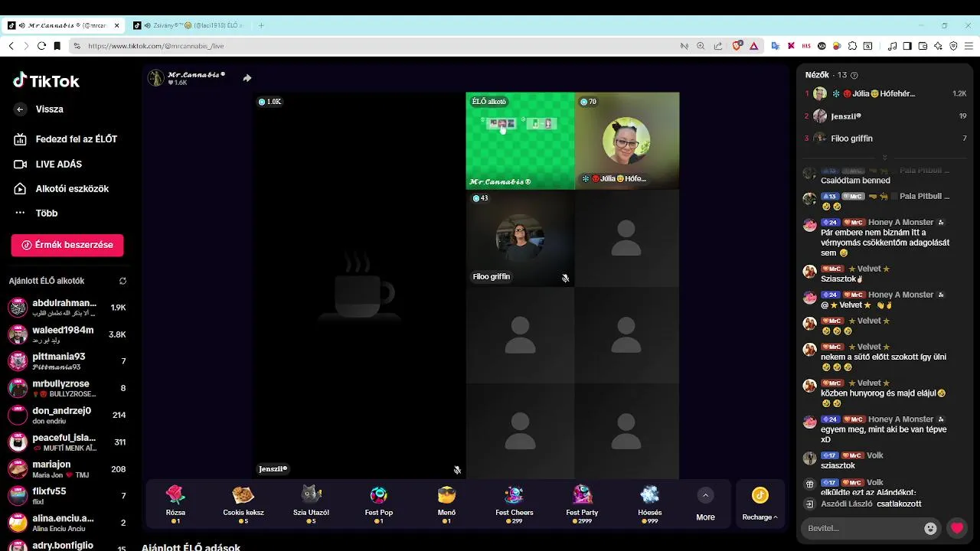
Task: Open Brave VPN shield icon
Action: point(953,46)
